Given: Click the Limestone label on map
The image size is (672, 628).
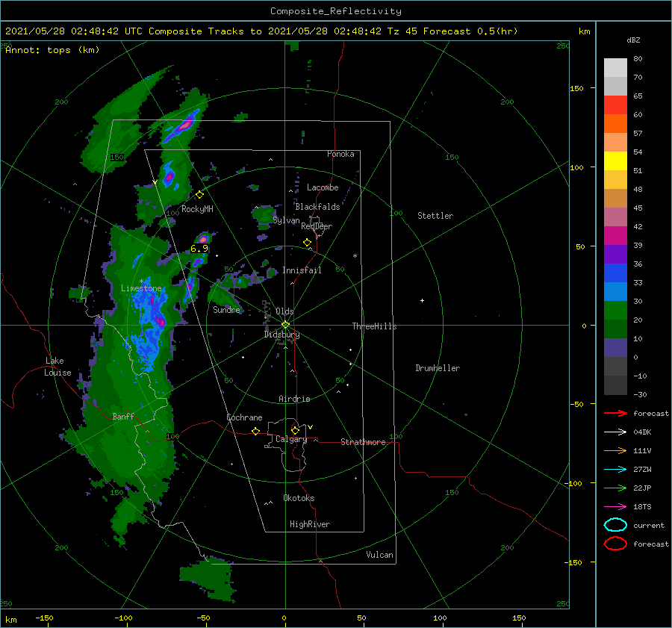Looking at the screenshot, I should 141,288.
